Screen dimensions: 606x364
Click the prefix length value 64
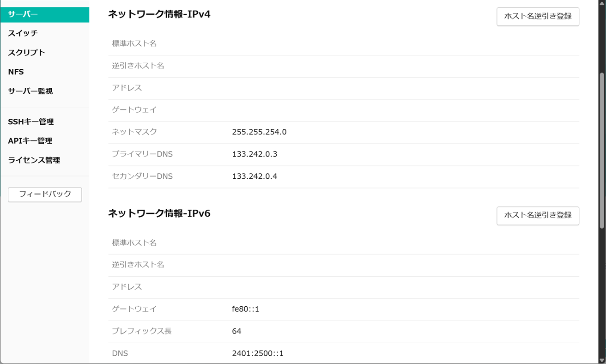point(236,331)
